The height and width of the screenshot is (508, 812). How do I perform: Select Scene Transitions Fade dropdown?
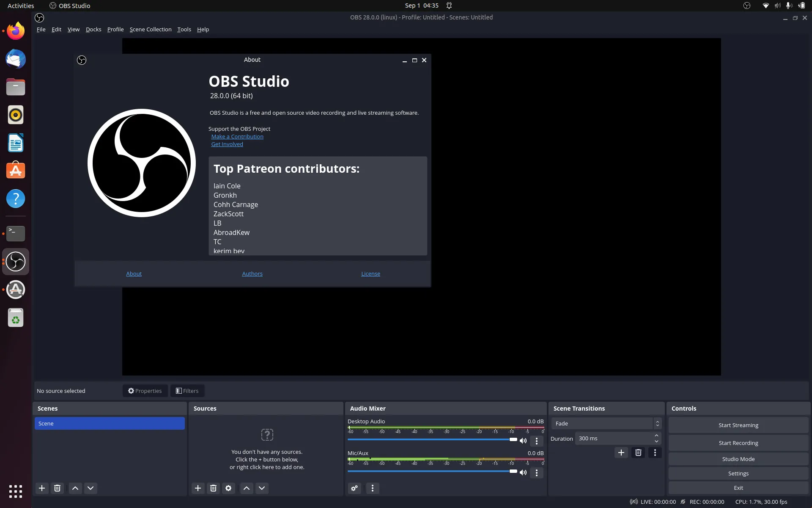606,422
